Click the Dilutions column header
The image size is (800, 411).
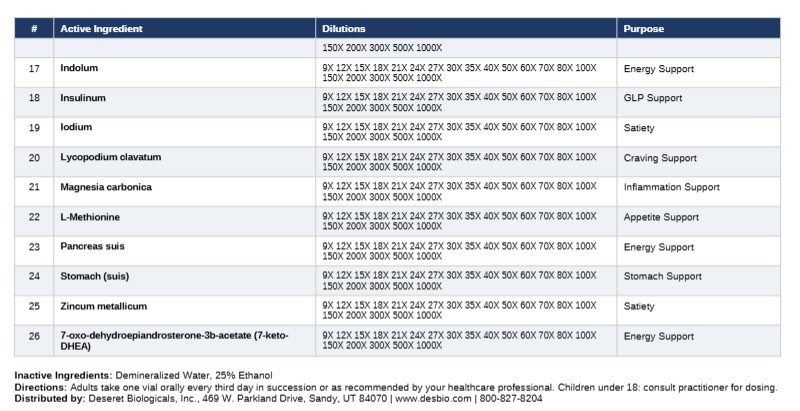pos(344,29)
